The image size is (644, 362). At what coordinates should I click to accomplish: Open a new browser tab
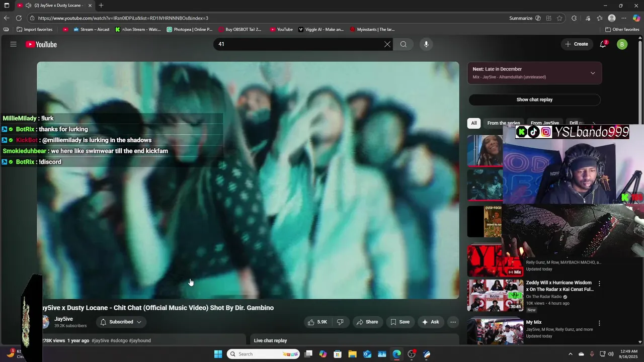(x=101, y=6)
